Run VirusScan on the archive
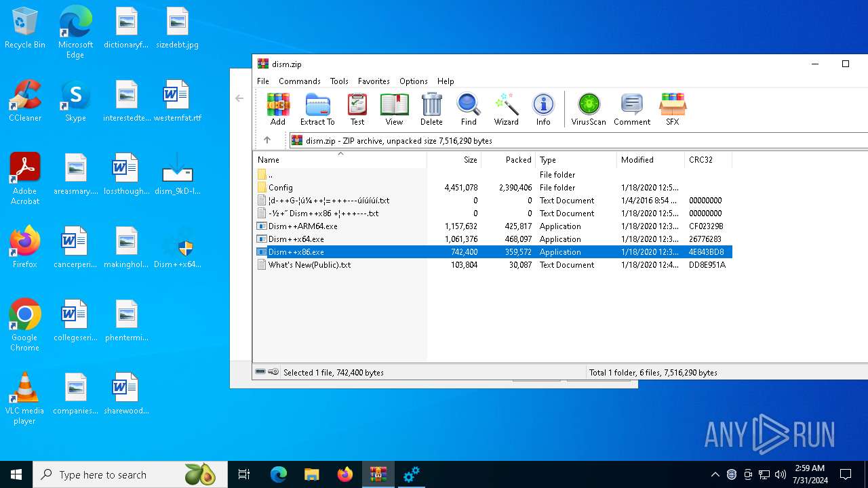 click(x=589, y=109)
